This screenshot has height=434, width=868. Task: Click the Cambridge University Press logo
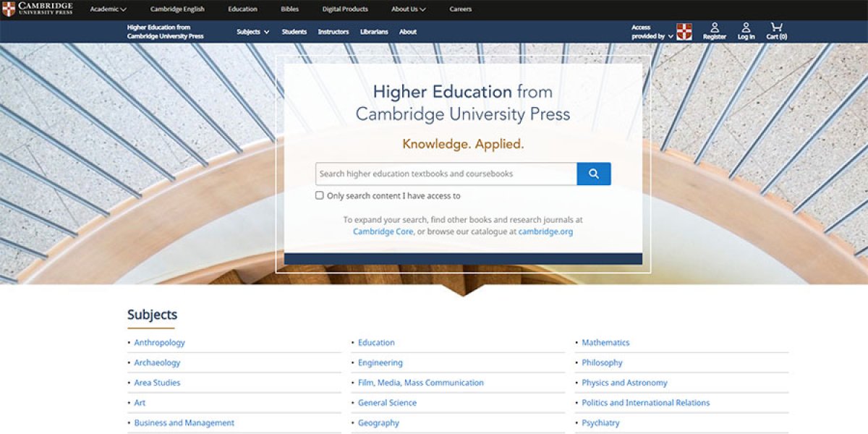coord(38,9)
